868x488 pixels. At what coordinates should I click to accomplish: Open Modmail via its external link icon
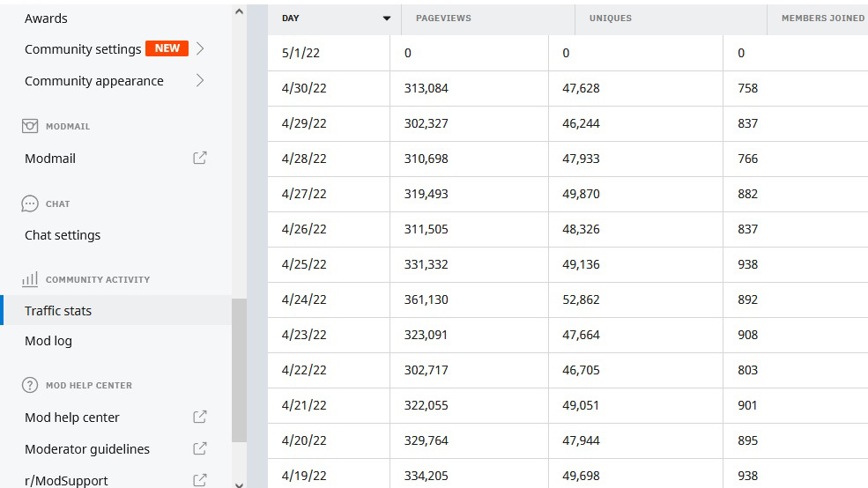(x=200, y=159)
